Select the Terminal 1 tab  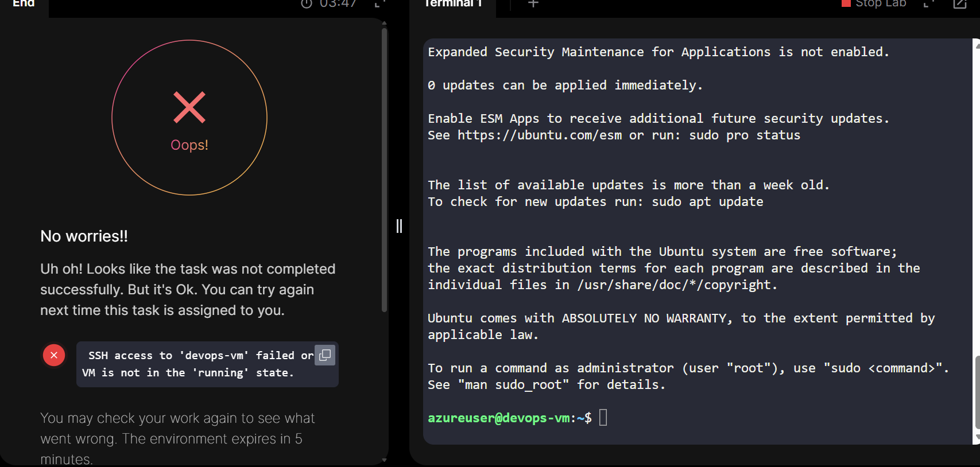pos(453,4)
